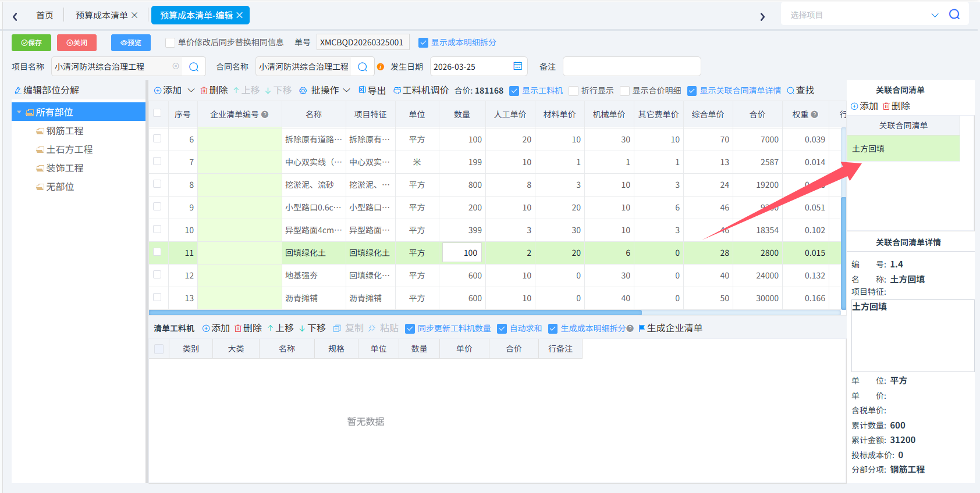Enable 显示合价明细 checkbox

(624, 91)
